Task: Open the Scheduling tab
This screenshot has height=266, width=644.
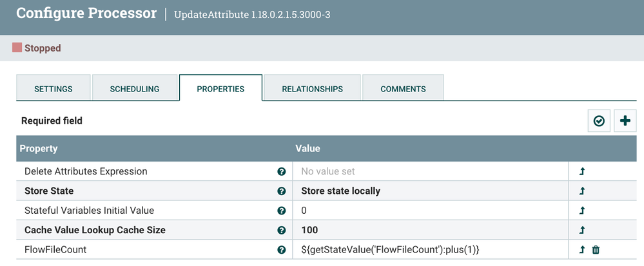Action: 135,89
